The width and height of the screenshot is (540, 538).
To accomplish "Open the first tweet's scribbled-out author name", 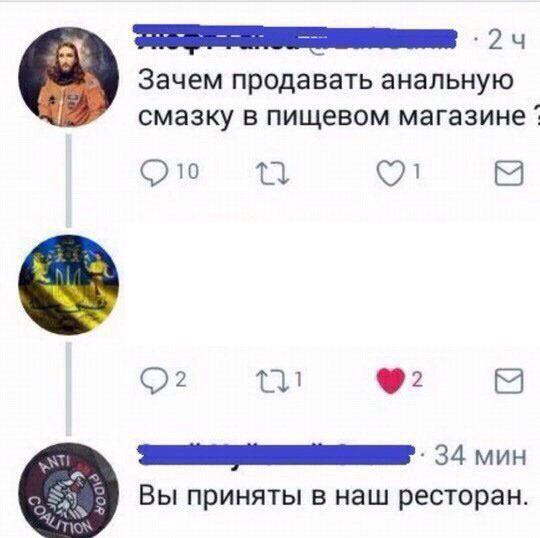I will 295,39.
